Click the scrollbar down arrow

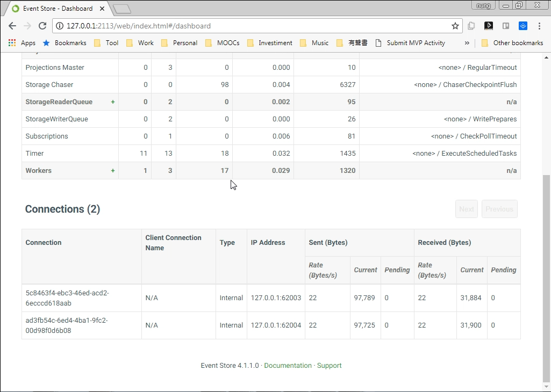[547, 386]
